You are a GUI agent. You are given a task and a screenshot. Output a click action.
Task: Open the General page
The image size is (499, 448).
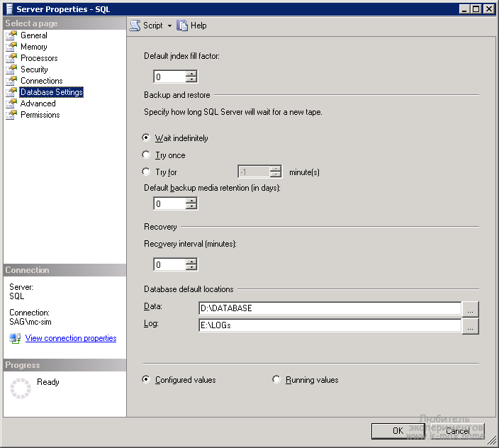coord(34,35)
